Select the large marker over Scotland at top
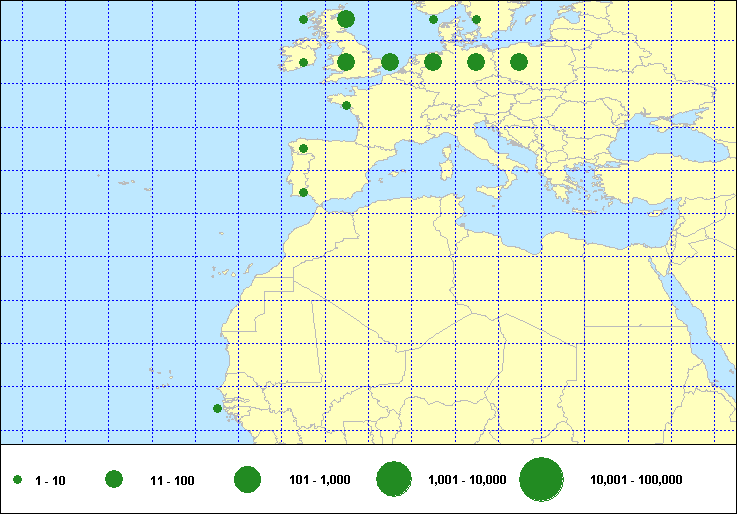737x514 pixels. tap(346, 19)
